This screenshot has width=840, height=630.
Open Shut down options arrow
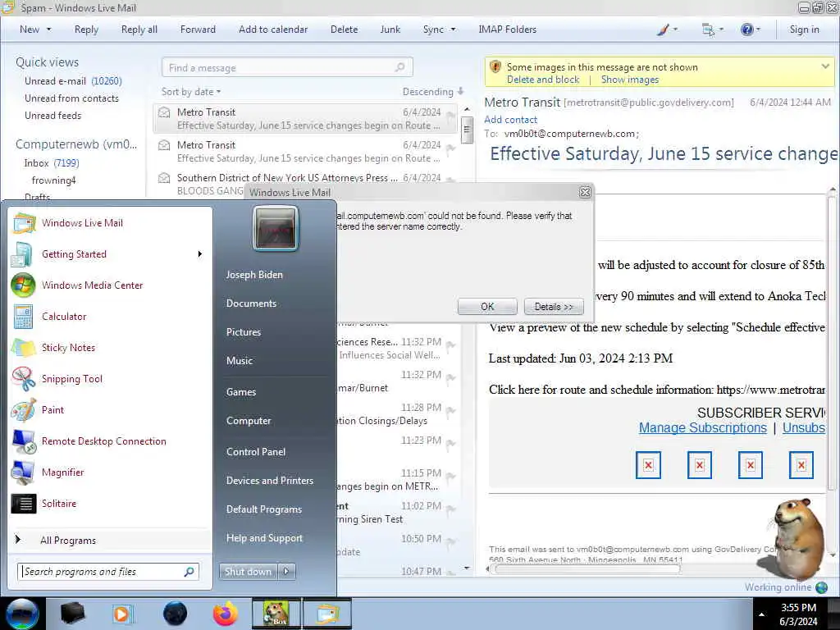pyautogui.click(x=286, y=572)
